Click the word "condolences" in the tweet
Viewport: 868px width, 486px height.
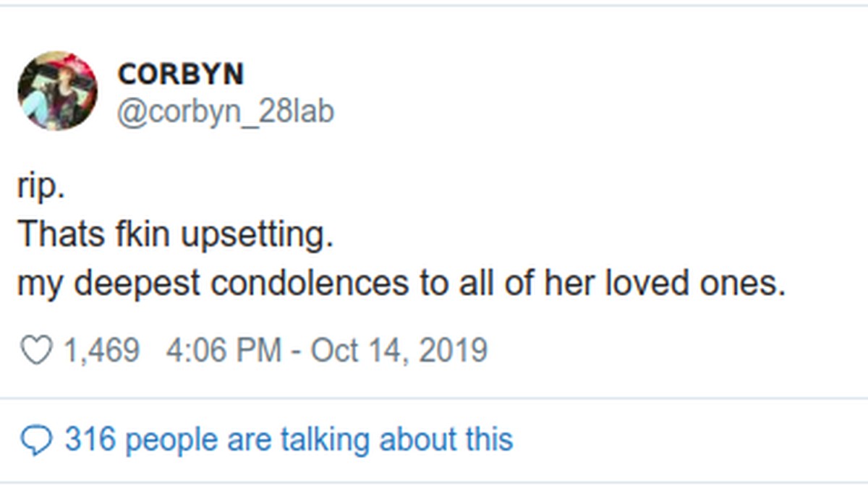click(310, 283)
